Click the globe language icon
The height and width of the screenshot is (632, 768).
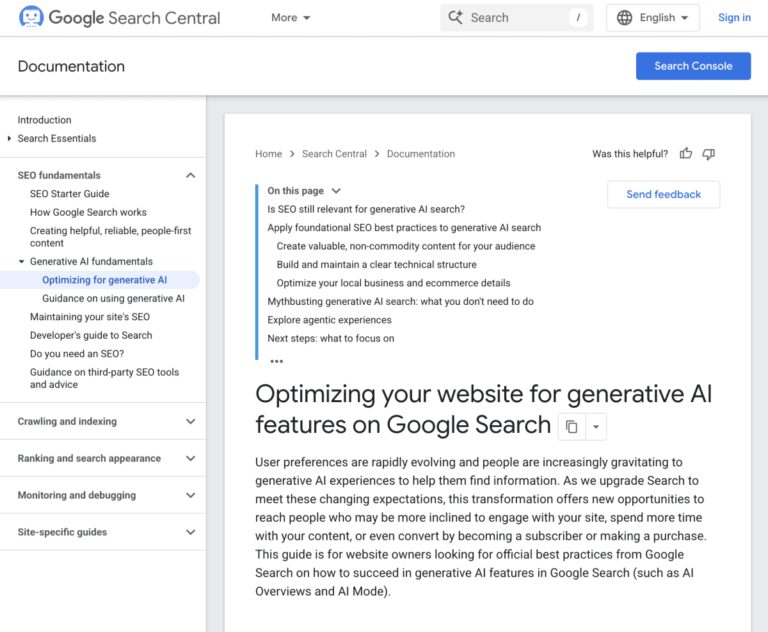click(x=624, y=18)
